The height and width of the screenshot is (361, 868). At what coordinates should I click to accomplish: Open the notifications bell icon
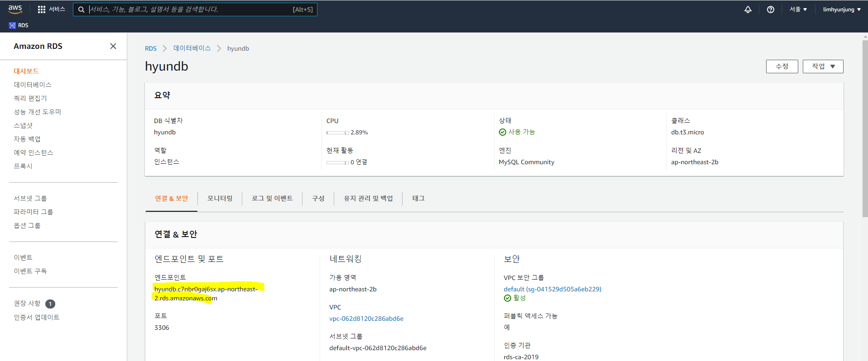(x=748, y=9)
